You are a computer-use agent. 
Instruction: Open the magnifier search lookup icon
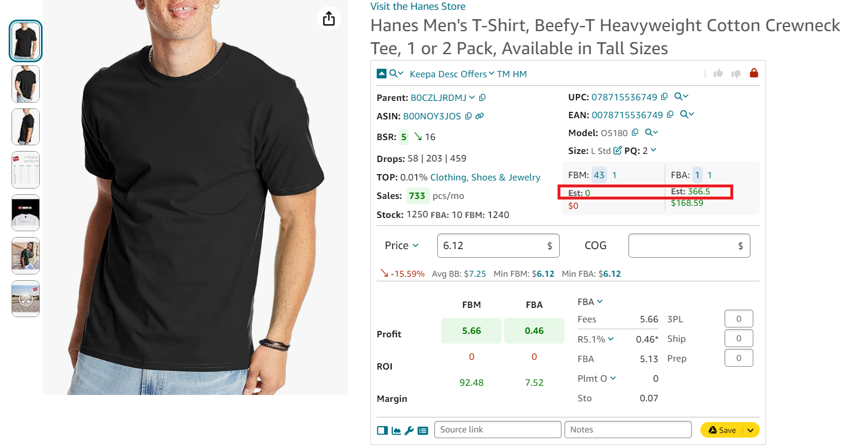click(394, 73)
